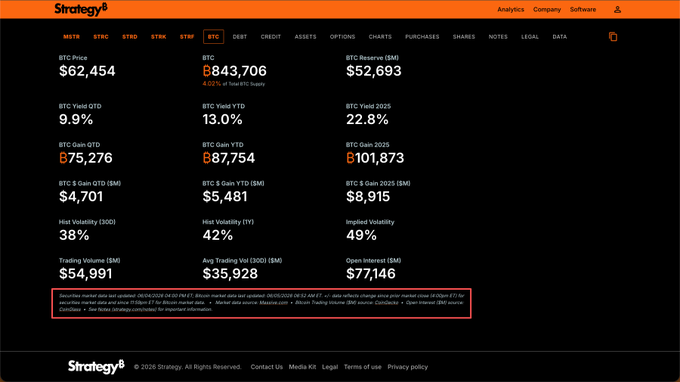The height and width of the screenshot is (382, 680).
Task: Click the BTC Yield QTD value 9.9%
Action: click(x=76, y=120)
